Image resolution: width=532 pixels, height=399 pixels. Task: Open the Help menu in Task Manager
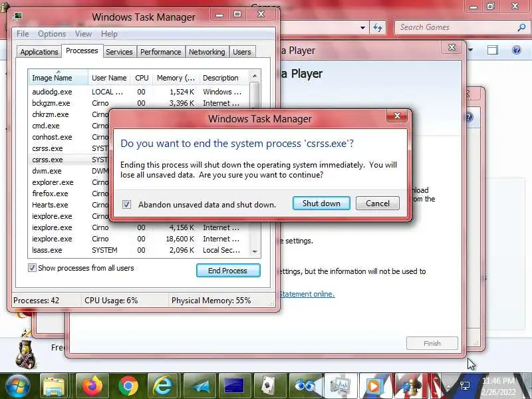point(109,34)
